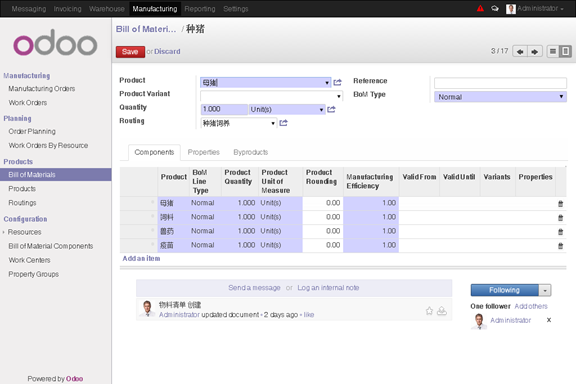Open the Warehouse menu
The height and width of the screenshot is (384, 576).
(107, 9)
